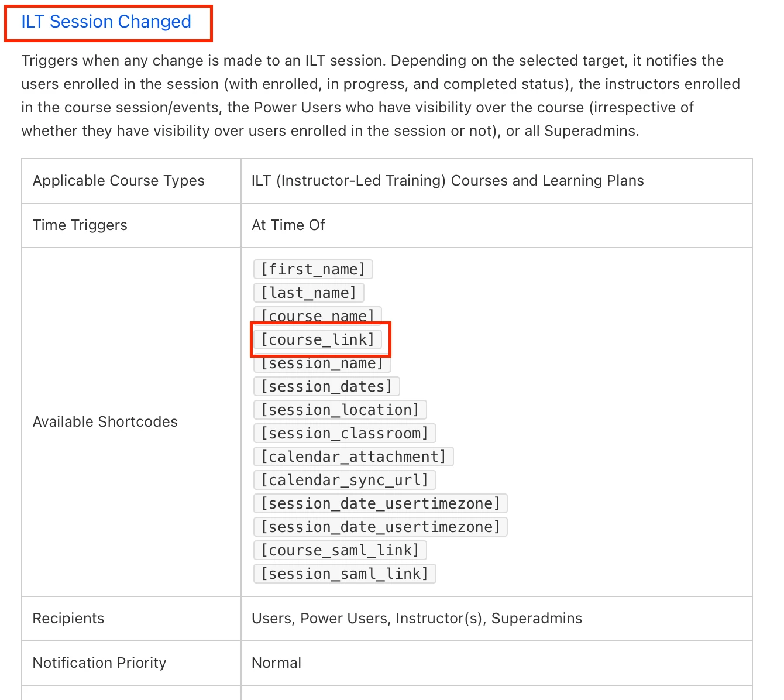784x700 pixels.
Task: Click the [last_name] shortcode
Action: tap(308, 293)
